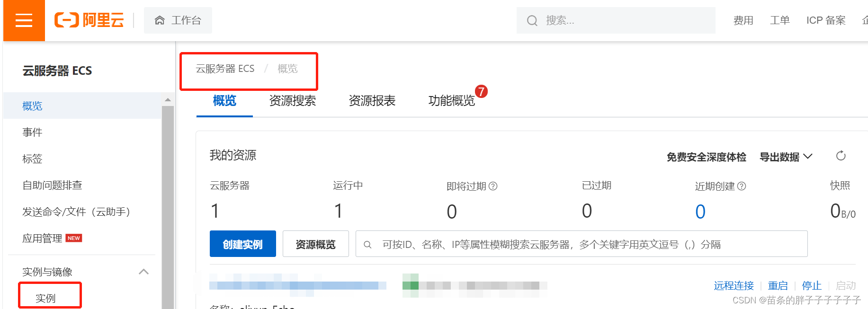Click the refresh icon in 我的资源
The height and width of the screenshot is (309, 868).
(841, 156)
